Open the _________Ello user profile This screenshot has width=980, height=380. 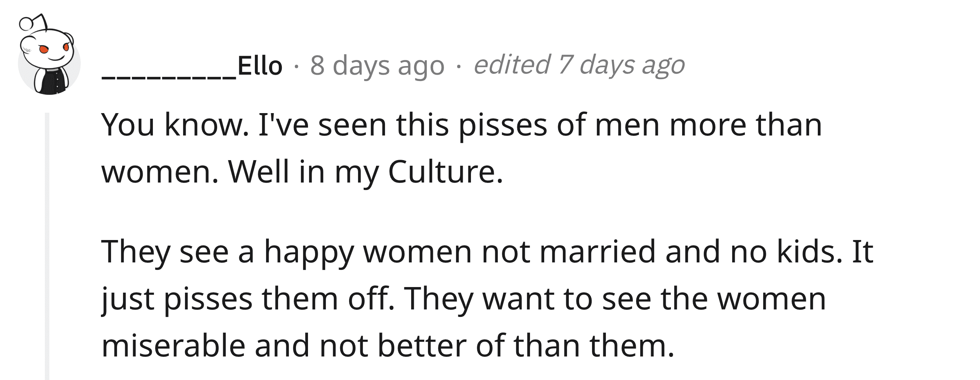point(192,66)
